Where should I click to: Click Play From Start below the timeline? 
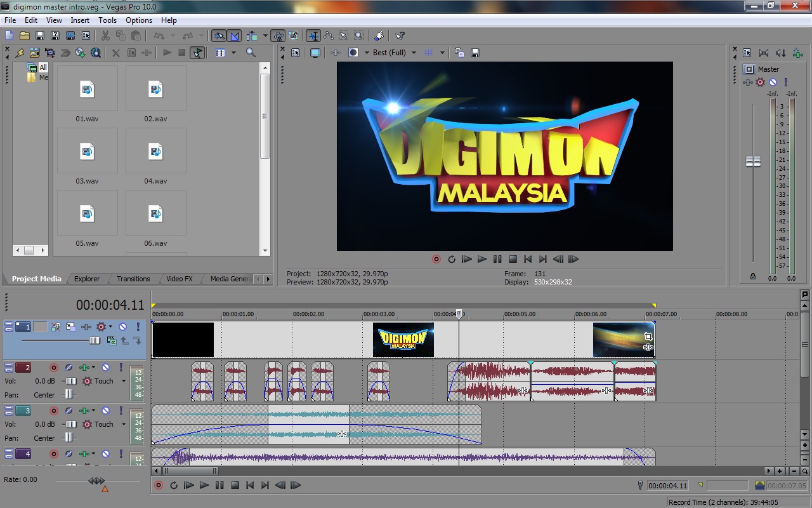coord(189,486)
